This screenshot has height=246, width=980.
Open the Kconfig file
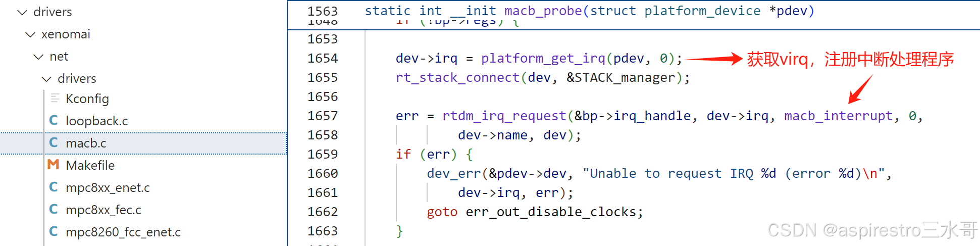(87, 99)
